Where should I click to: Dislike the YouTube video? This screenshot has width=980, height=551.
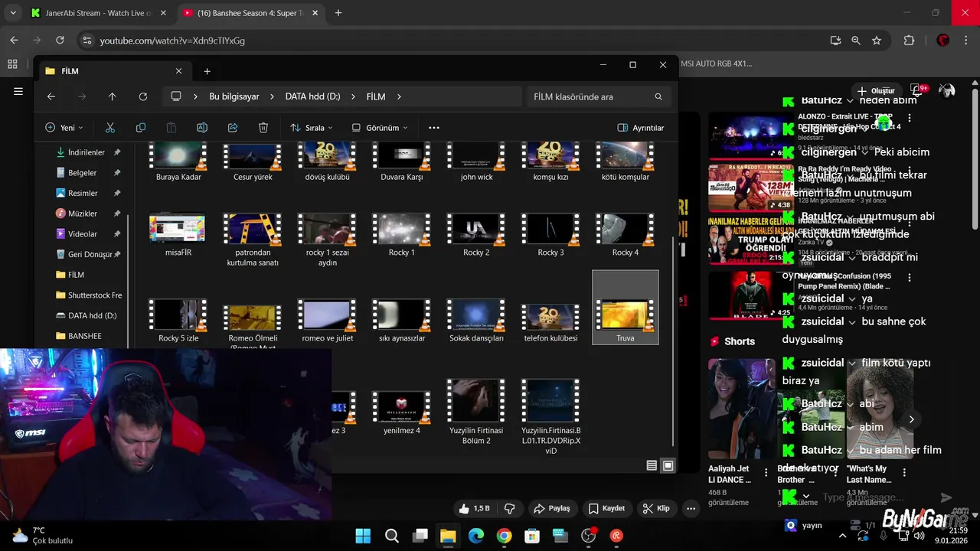coord(509,508)
